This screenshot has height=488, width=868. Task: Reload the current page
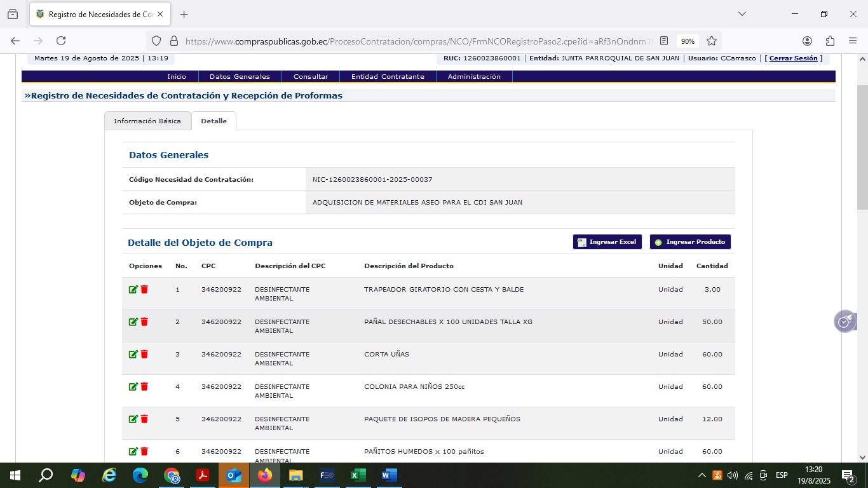point(61,41)
